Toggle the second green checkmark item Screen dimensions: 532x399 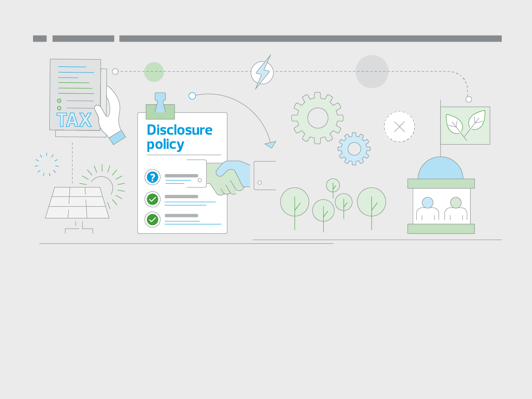(x=152, y=220)
